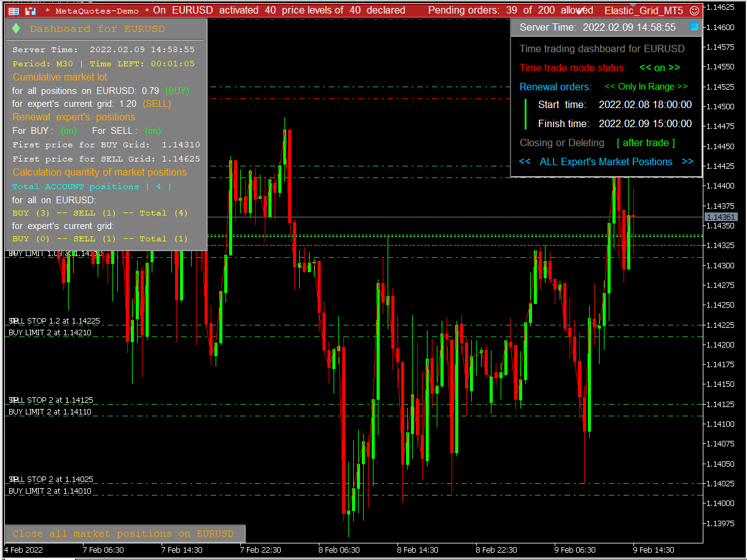Change Closing or Deleting [ after trade ] setting
The image size is (747, 560).
coord(646,142)
